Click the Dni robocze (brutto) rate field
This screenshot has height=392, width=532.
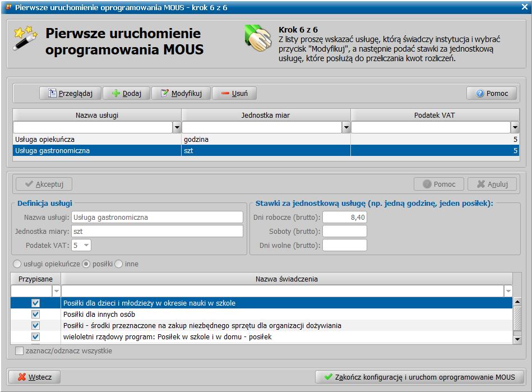coord(345,217)
